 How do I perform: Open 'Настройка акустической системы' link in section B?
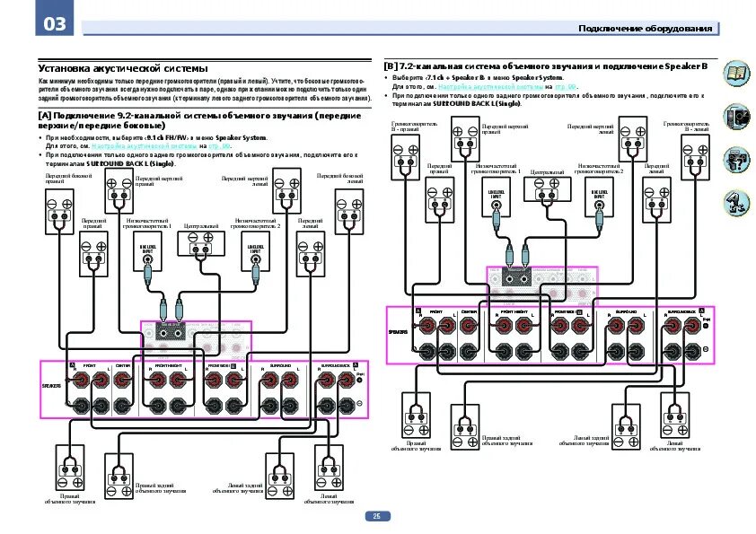tap(491, 87)
